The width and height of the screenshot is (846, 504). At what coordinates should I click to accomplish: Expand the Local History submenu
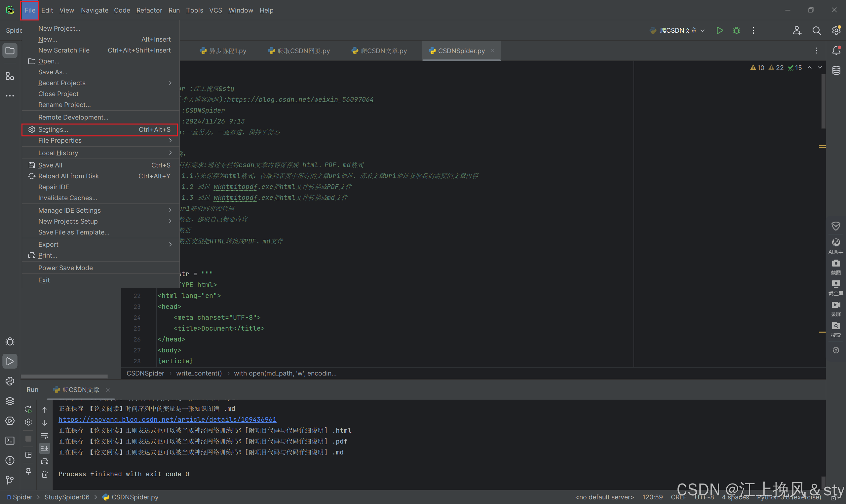tap(100, 153)
